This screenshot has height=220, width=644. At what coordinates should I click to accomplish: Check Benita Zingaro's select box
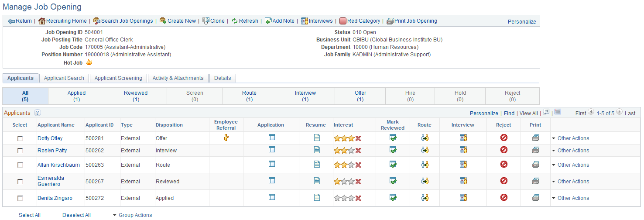pos(20,198)
